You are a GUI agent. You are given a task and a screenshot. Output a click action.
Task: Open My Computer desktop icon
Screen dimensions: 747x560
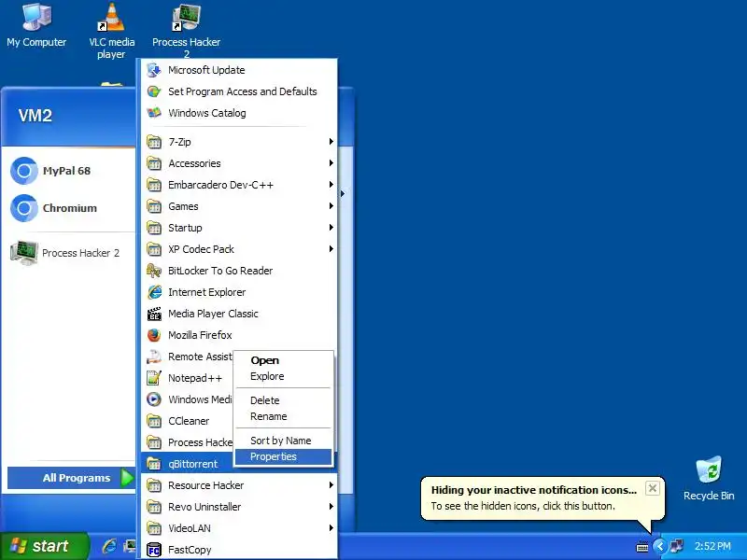coord(36,25)
